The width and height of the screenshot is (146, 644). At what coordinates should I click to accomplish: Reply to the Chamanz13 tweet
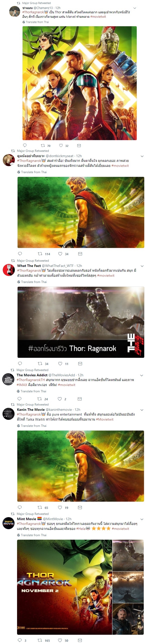tap(25, 145)
